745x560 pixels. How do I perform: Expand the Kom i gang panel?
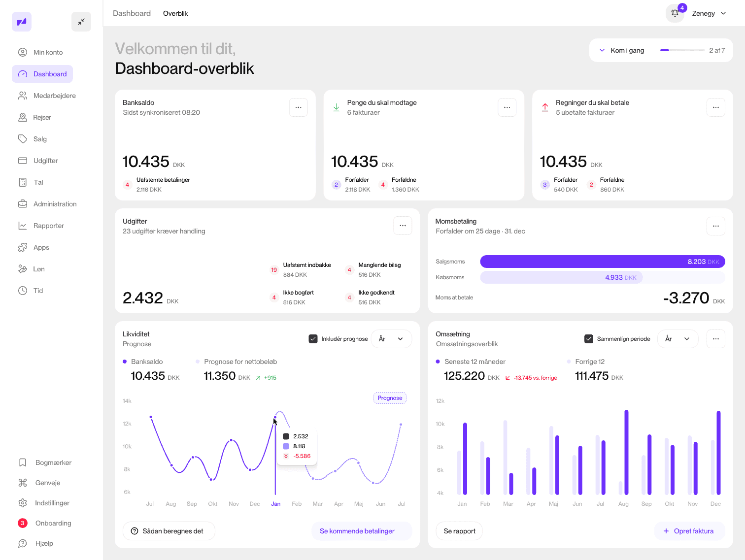tap(602, 50)
